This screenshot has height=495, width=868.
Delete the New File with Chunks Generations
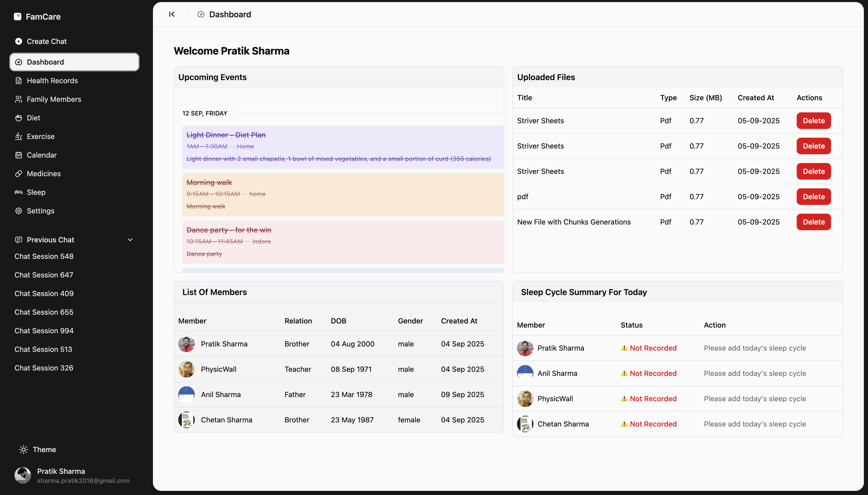(x=813, y=222)
